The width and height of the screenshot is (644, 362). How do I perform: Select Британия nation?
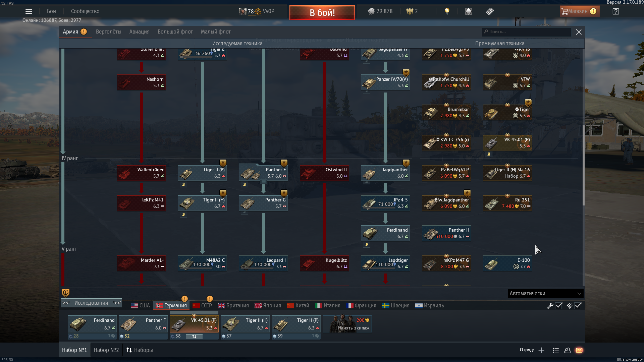point(233,306)
